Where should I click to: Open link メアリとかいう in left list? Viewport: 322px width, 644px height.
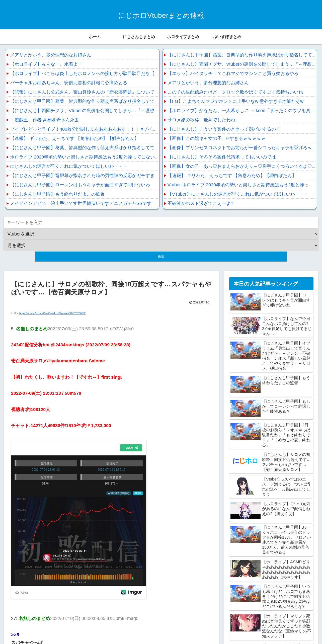tap(50, 55)
